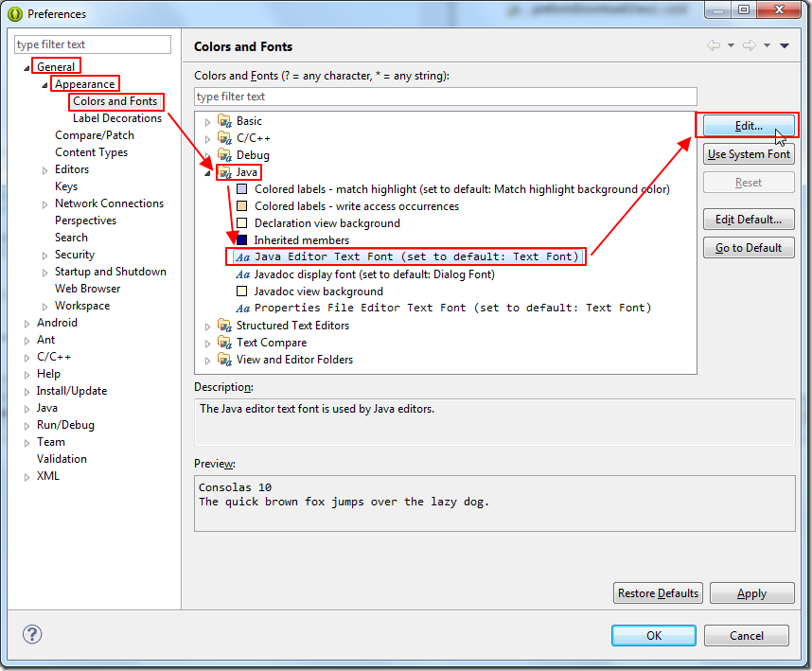Go back with the left navigation arrow
Image resolution: width=812 pixels, height=671 pixels.
point(714,45)
